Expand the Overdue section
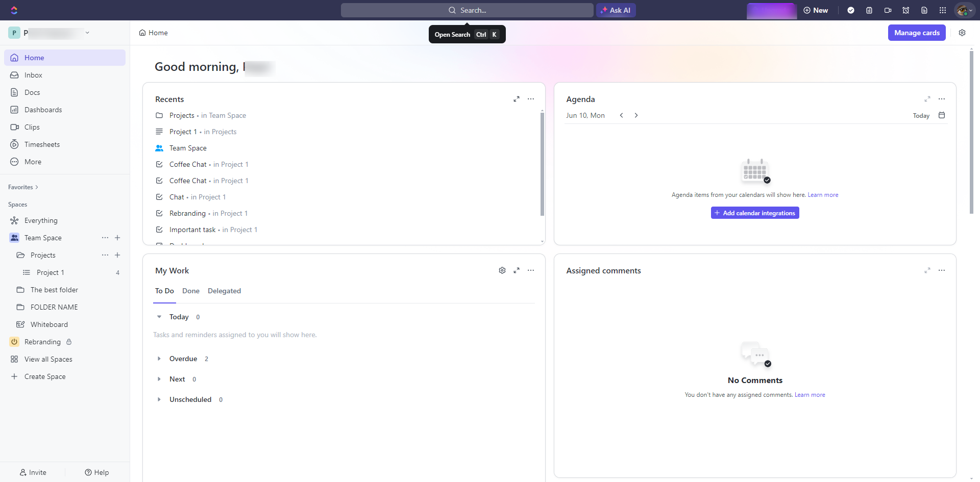The width and height of the screenshot is (980, 482). click(159, 359)
